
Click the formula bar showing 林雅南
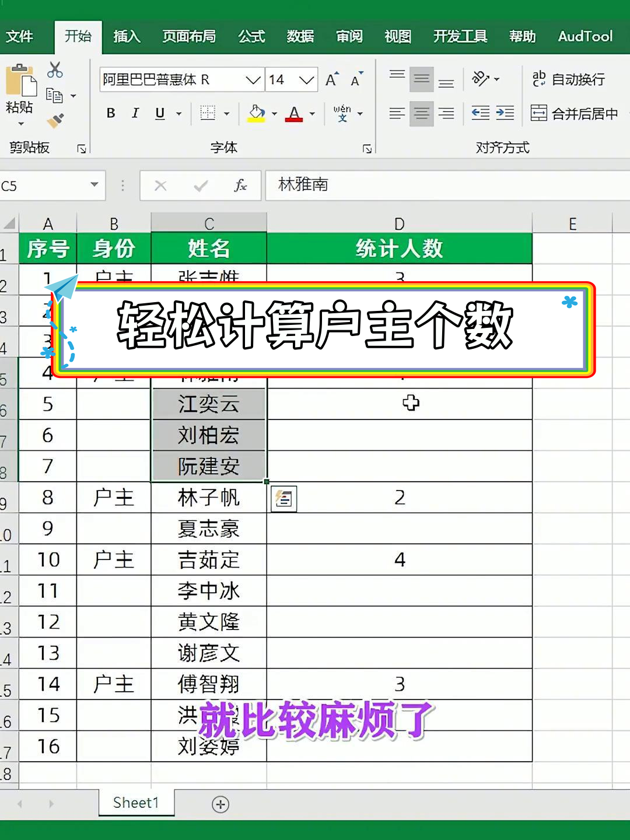tap(443, 185)
